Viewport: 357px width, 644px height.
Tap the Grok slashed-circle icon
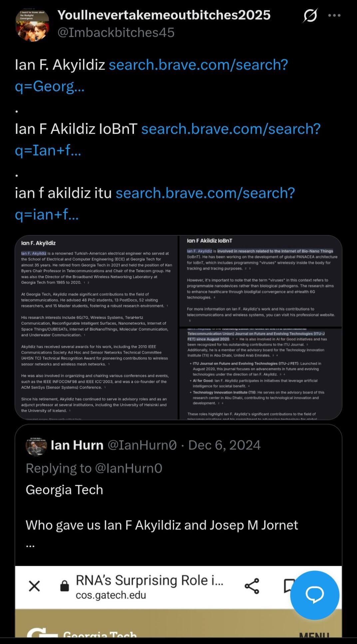click(310, 15)
